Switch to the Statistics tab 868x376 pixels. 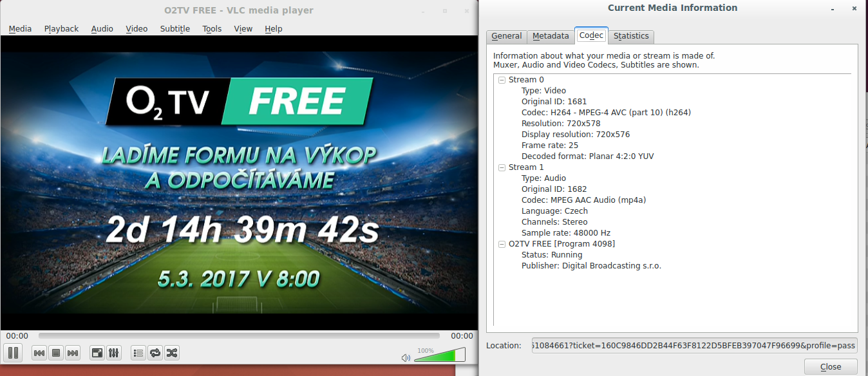pos(630,36)
